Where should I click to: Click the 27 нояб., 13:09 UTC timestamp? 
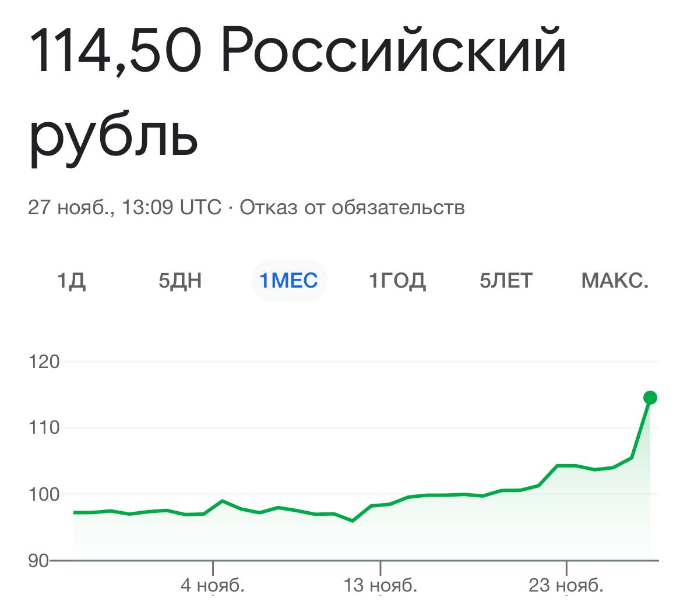tap(125, 207)
